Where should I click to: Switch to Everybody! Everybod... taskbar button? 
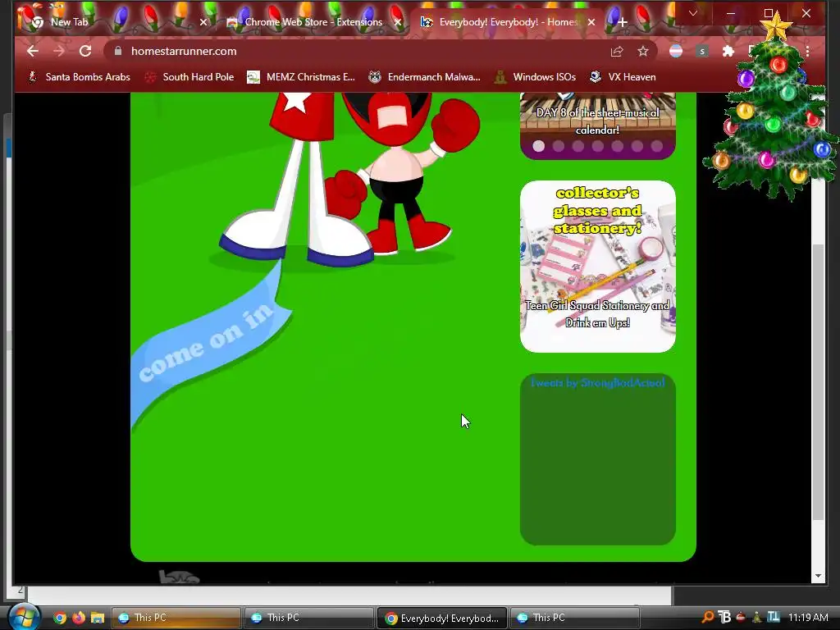tap(441, 618)
